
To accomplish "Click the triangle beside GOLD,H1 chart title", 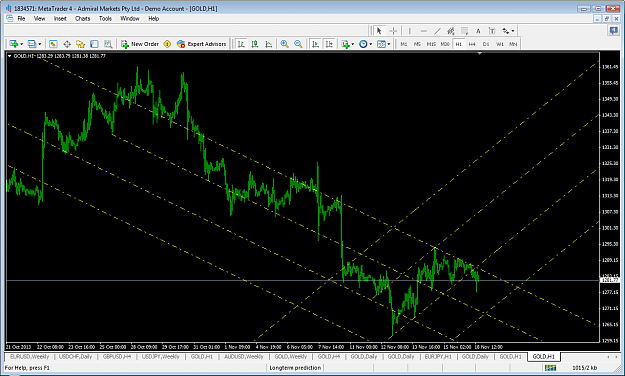I will coord(10,56).
